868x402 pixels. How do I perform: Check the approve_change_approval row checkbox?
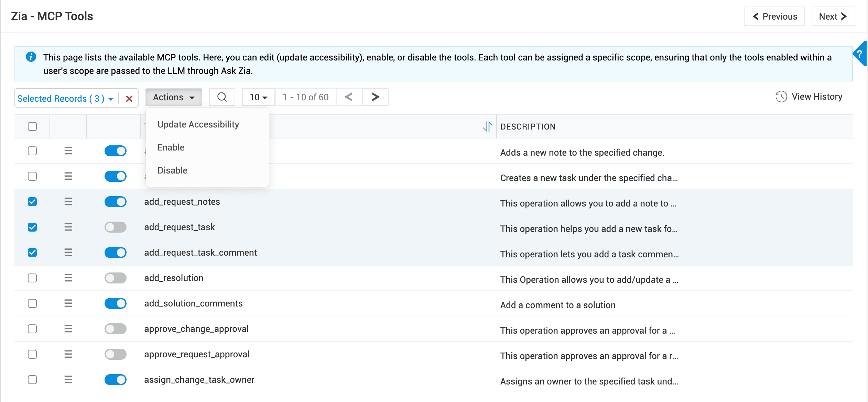pos(32,329)
